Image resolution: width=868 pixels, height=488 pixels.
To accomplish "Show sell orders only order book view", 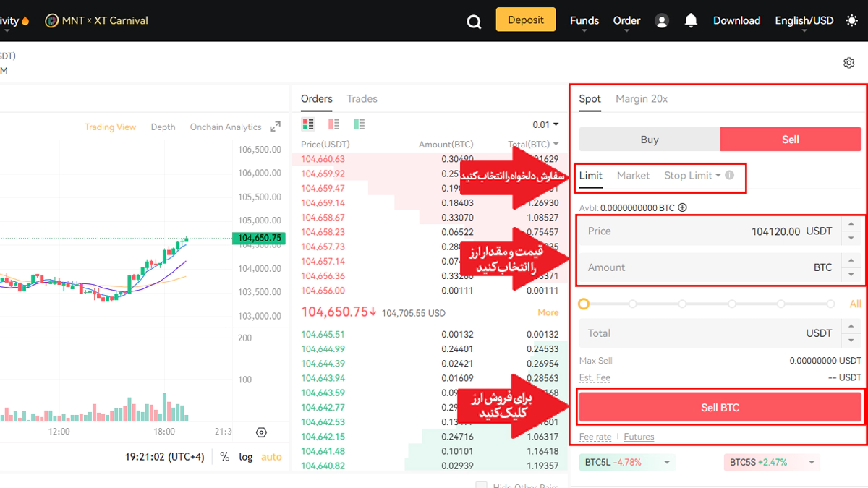I will pos(333,124).
